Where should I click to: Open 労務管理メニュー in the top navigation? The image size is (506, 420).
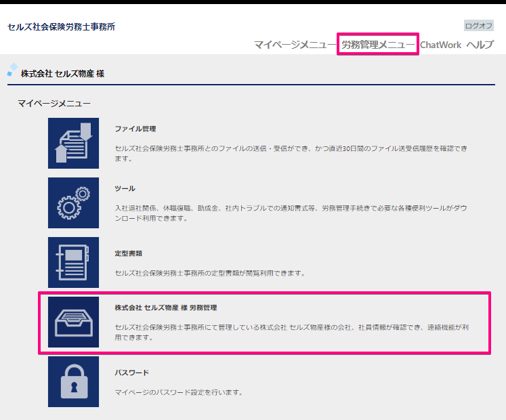[x=378, y=45]
